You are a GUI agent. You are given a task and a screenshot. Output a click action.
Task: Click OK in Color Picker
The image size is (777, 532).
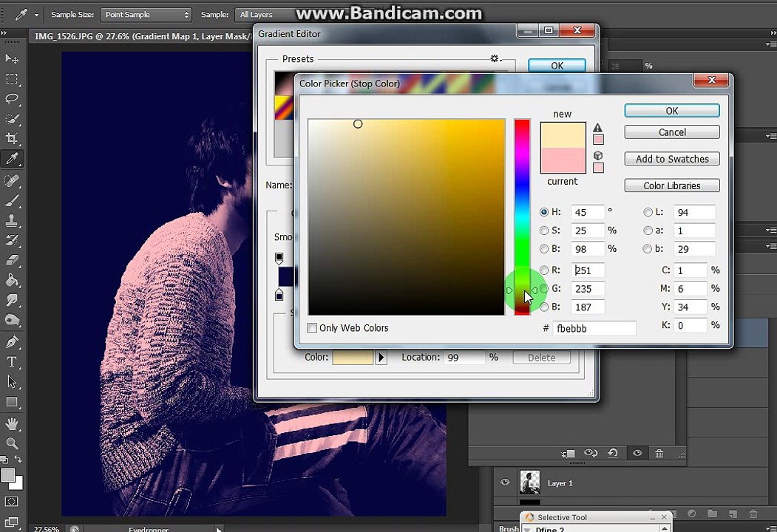[672, 110]
